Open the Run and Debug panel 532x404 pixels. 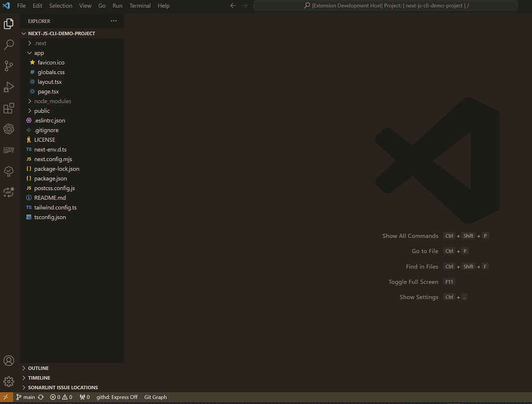[9, 87]
